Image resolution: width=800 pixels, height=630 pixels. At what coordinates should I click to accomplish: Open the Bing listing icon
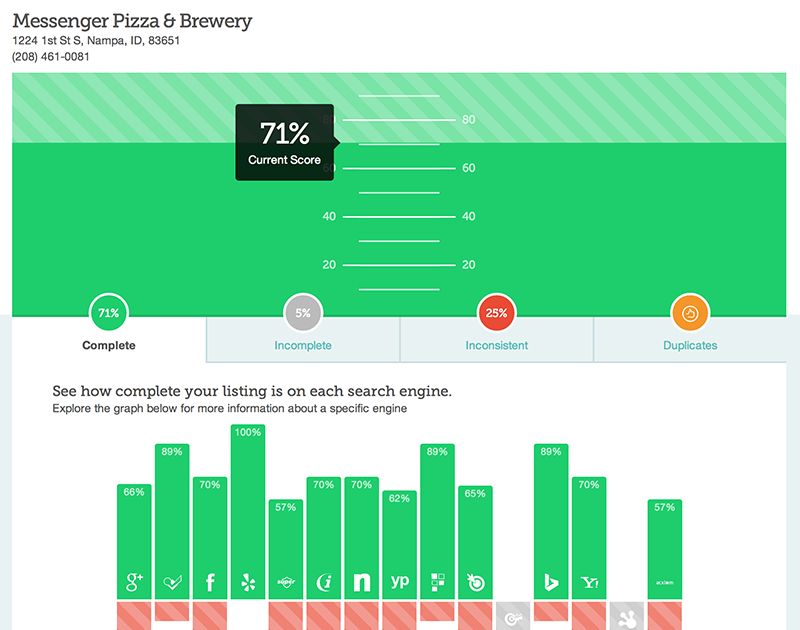tap(551, 582)
